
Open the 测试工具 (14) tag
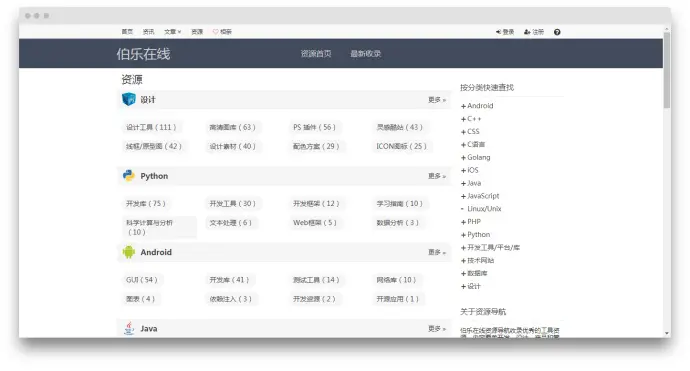click(316, 280)
